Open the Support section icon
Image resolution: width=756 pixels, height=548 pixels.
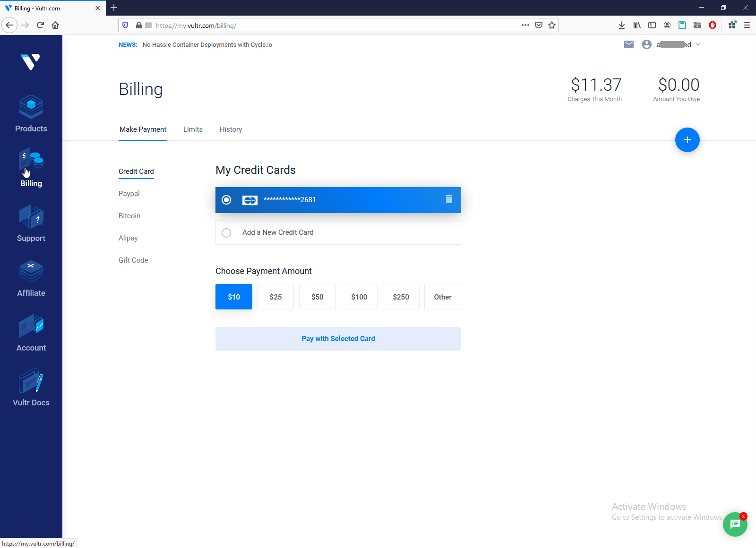(31, 217)
